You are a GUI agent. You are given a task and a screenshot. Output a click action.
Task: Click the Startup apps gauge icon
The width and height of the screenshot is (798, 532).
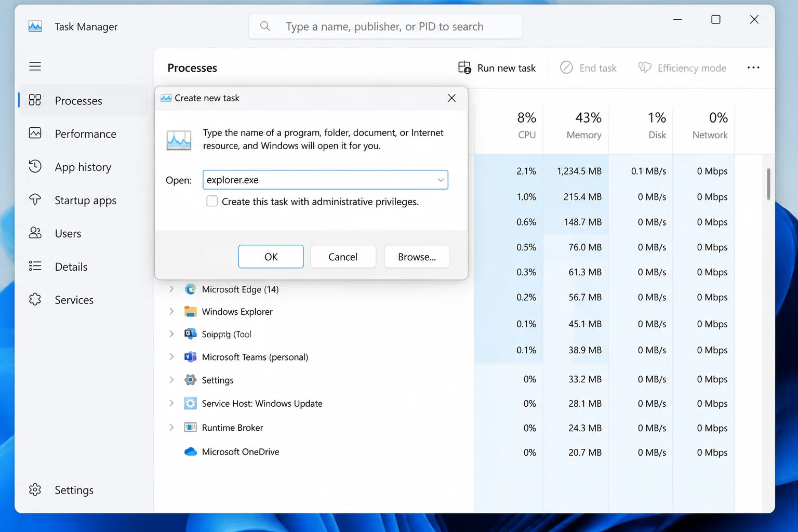[x=35, y=200]
